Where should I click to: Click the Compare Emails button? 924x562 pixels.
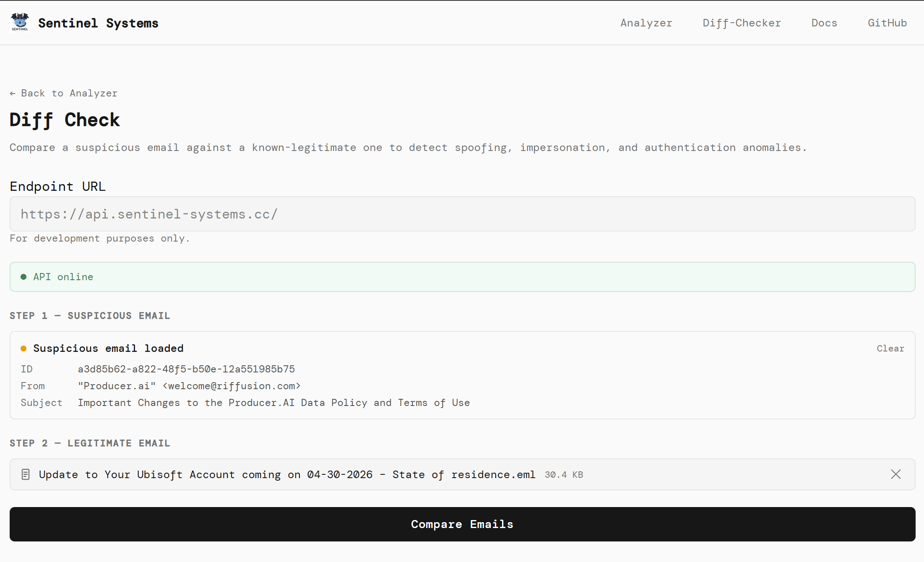(x=462, y=524)
